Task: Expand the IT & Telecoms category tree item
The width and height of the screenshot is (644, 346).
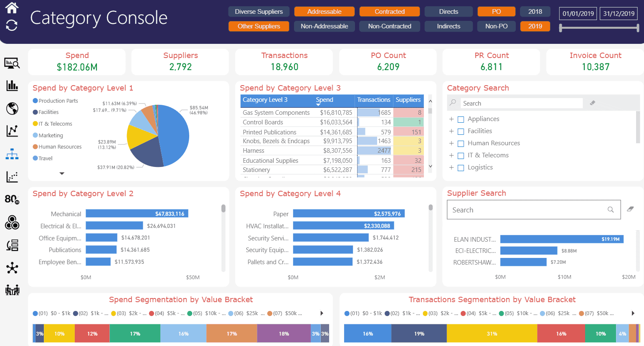Action: coord(451,155)
